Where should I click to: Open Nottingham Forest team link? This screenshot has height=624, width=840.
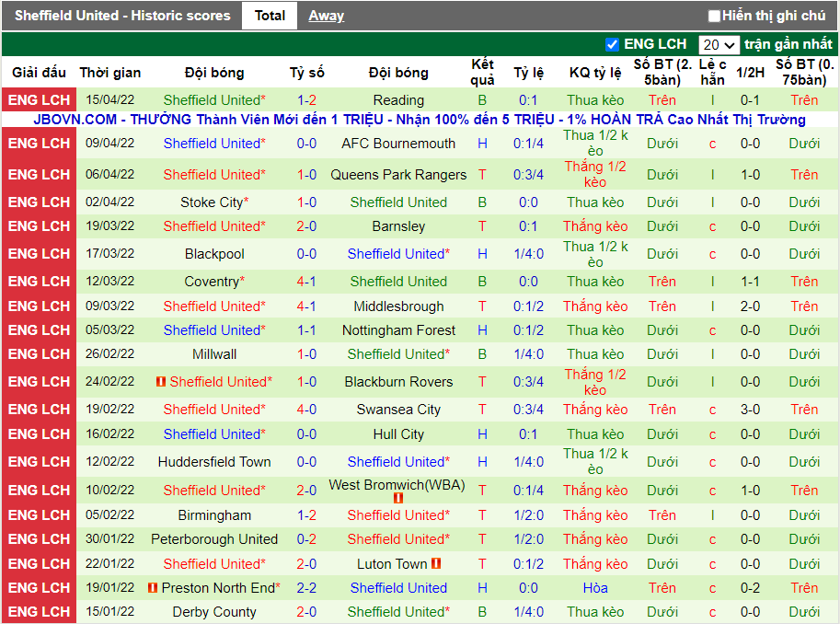coord(398,330)
